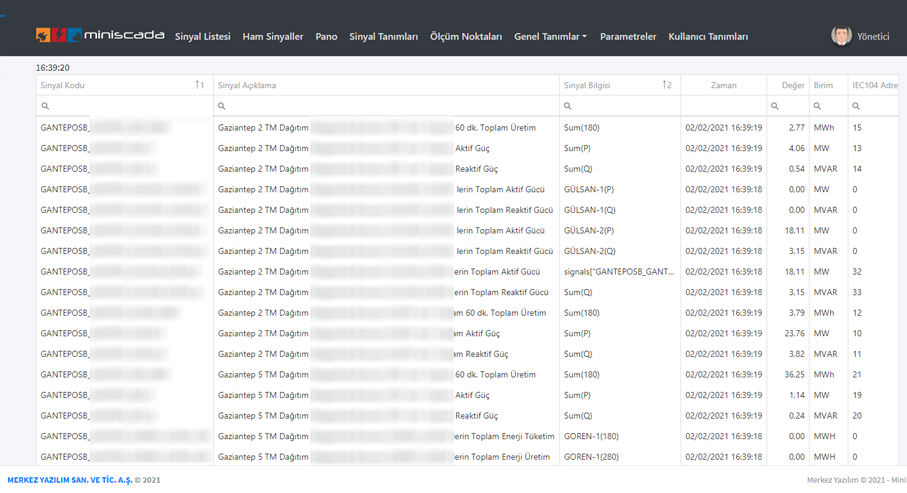Open Kullanıcı Tanımları page
Image resolution: width=907 pixels, height=493 pixels.
pos(708,37)
